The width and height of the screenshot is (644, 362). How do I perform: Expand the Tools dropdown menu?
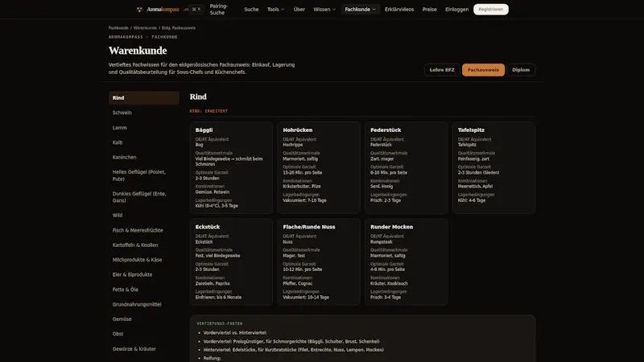(x=275, y=9)
